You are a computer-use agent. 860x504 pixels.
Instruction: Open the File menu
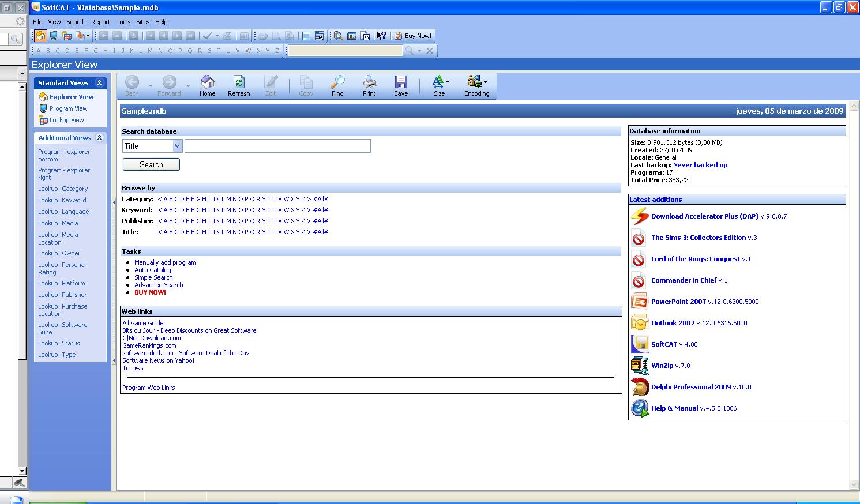coord(37,22)
